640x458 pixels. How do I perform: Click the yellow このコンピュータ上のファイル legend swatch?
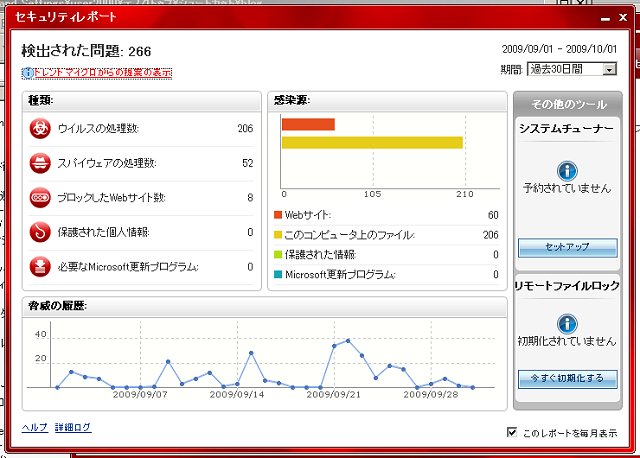tap(278, 235)
